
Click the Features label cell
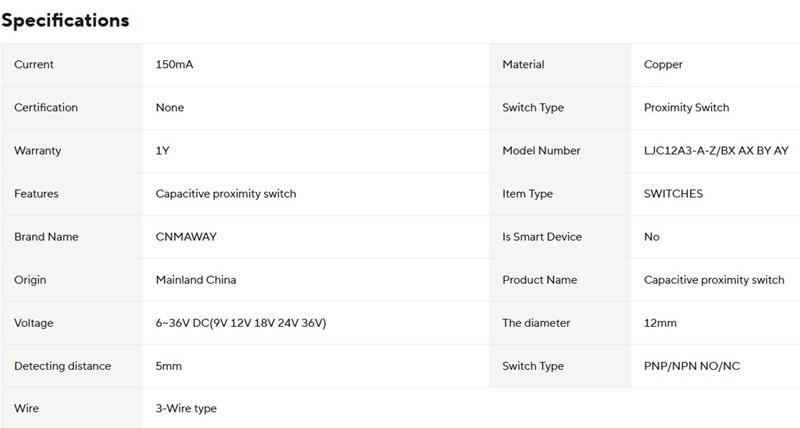tap(71, 194)
